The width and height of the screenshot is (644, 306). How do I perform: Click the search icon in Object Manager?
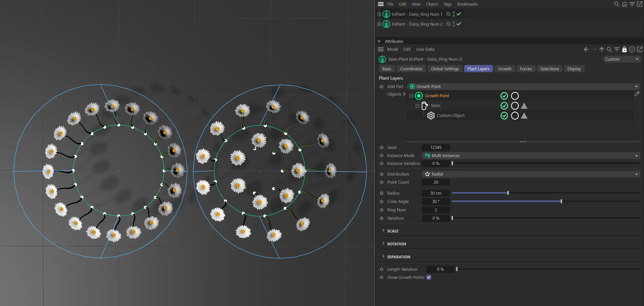tap(617, 4)
